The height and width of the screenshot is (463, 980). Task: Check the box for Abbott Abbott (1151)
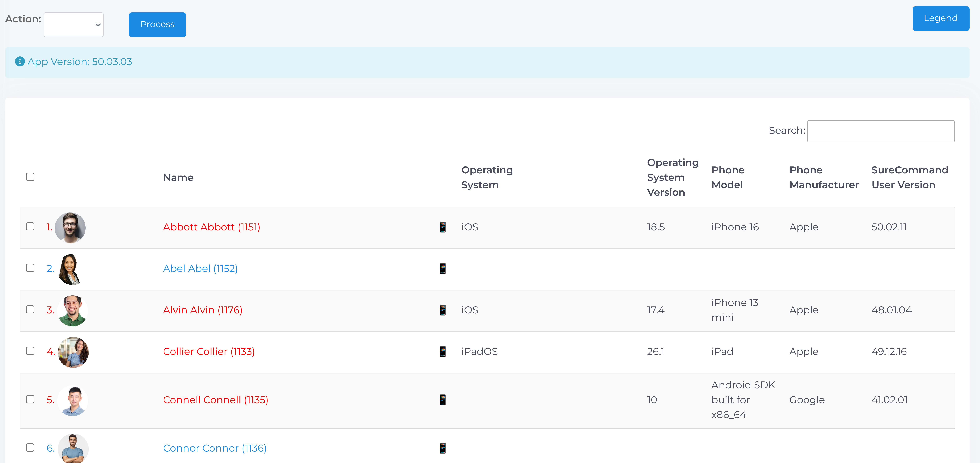click(x=30, y=226)
